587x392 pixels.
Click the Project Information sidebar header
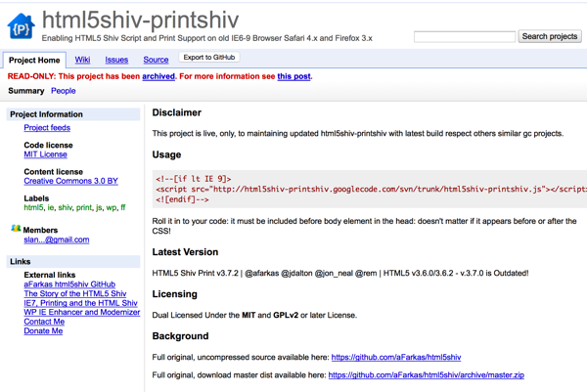pyautogui.click(x=73, y=114)
